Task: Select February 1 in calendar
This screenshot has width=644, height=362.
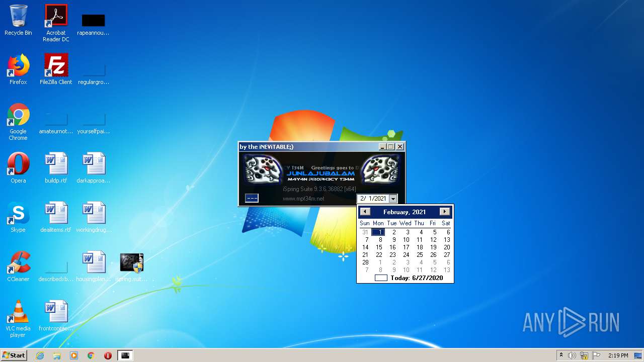Action: pos(379,232)
